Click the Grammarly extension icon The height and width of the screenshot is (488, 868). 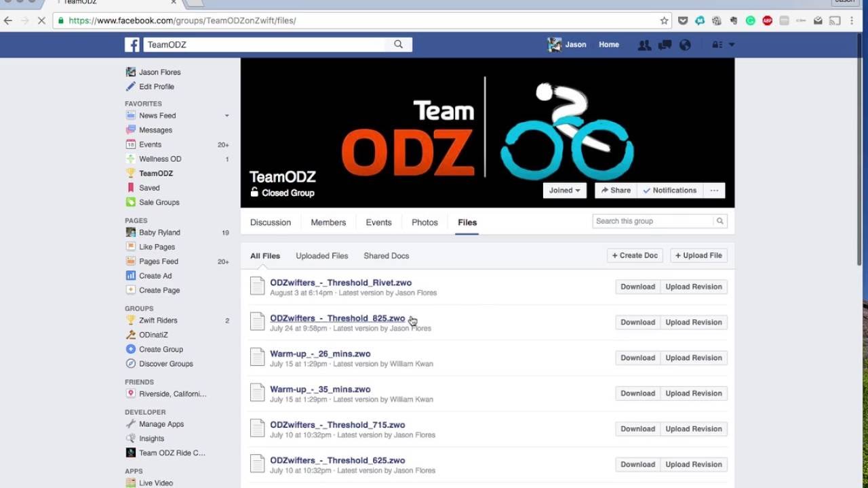[751, 20]
